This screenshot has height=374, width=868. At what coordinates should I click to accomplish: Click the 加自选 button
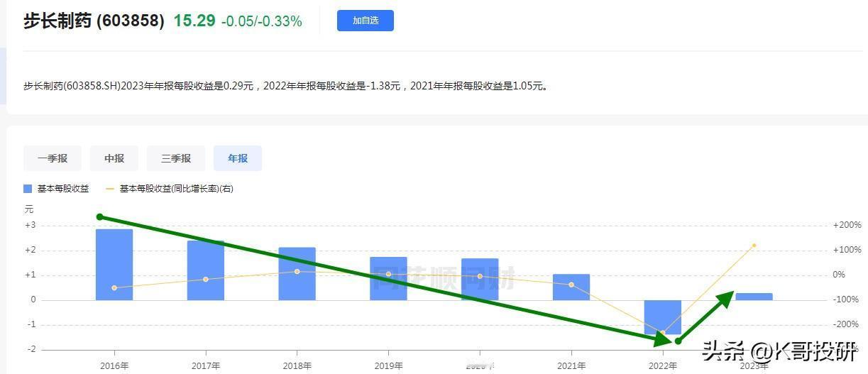click(x=365, y=21)
